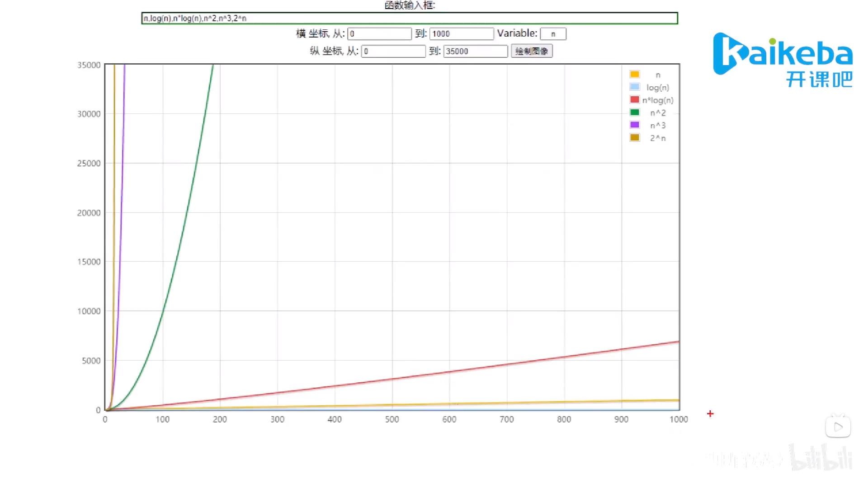Click the orange n legend swatch
868x488 pixels.
point(635,75)
